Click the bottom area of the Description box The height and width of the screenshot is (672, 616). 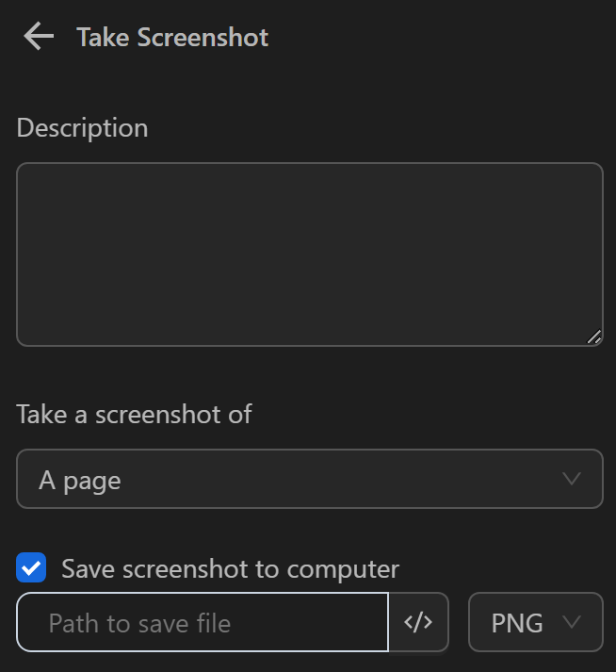309,325
